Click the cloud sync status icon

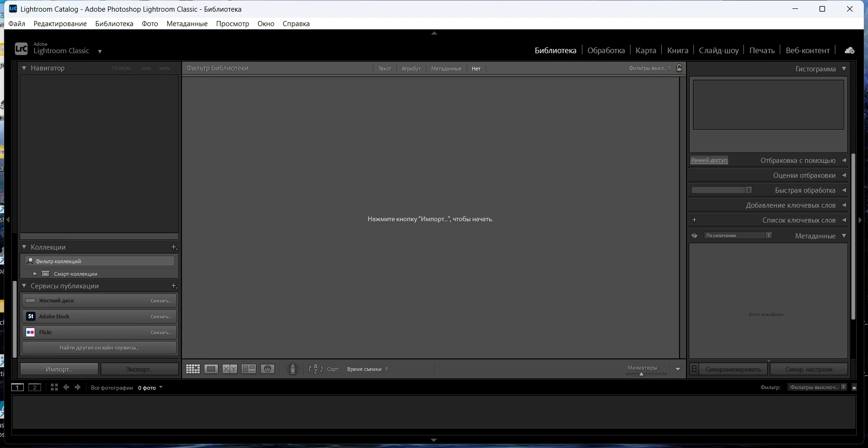tap(849, 50)
